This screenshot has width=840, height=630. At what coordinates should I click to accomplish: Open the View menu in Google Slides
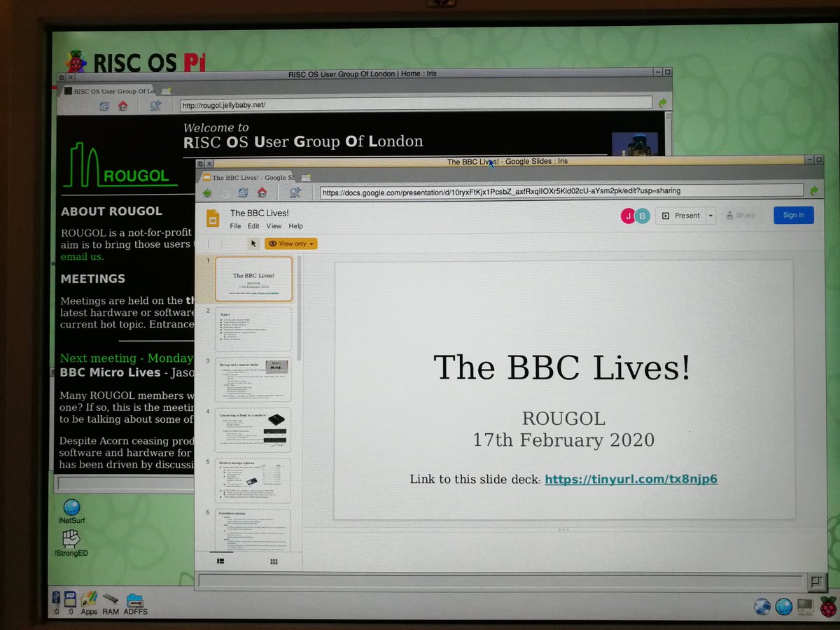click(x=274, y=226)
